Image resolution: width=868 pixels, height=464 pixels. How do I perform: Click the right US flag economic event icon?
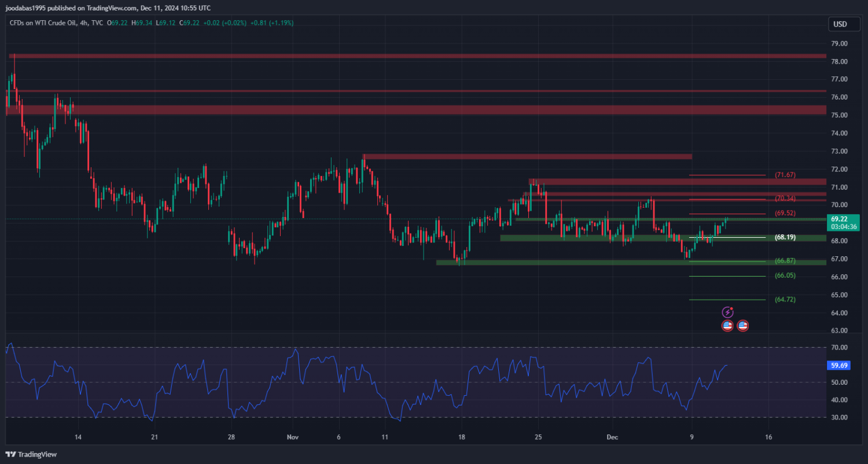tap(743, 326)
